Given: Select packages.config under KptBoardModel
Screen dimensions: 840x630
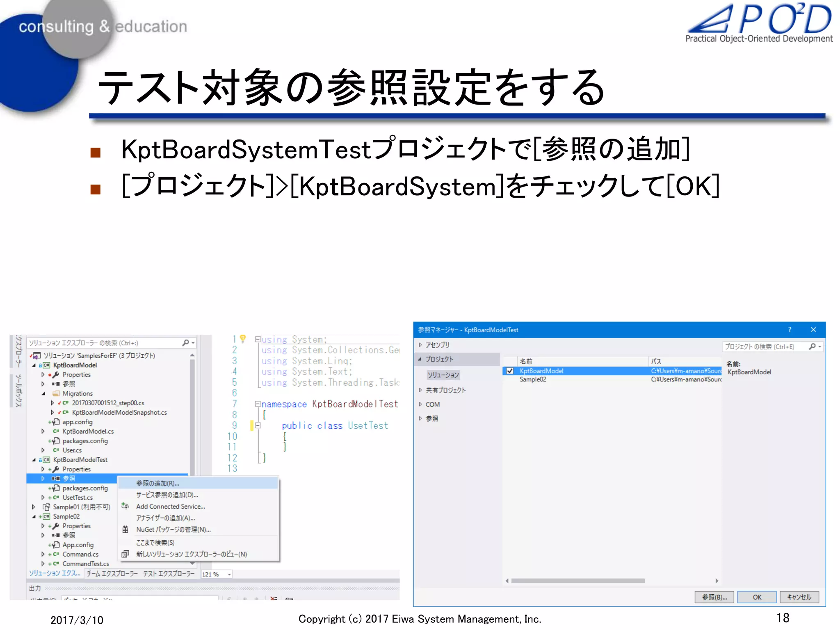Looking at the screenshot, I should (x=85, y=441).
